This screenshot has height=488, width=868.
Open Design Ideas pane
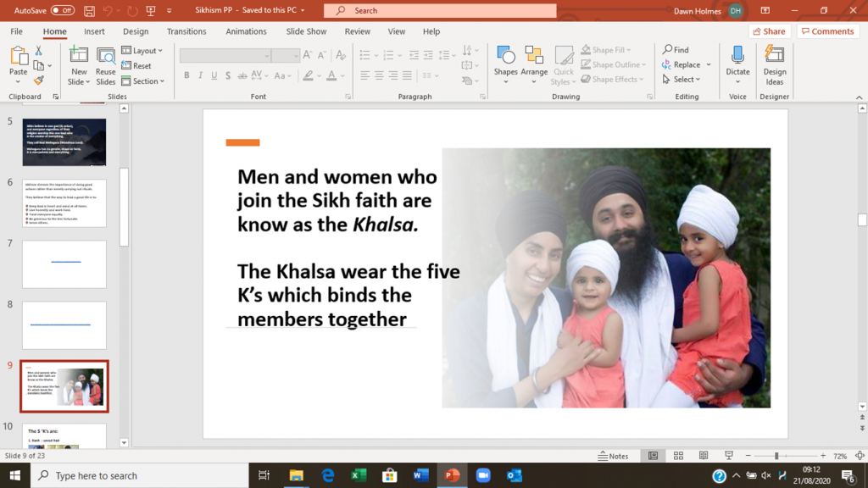(774, 55)
